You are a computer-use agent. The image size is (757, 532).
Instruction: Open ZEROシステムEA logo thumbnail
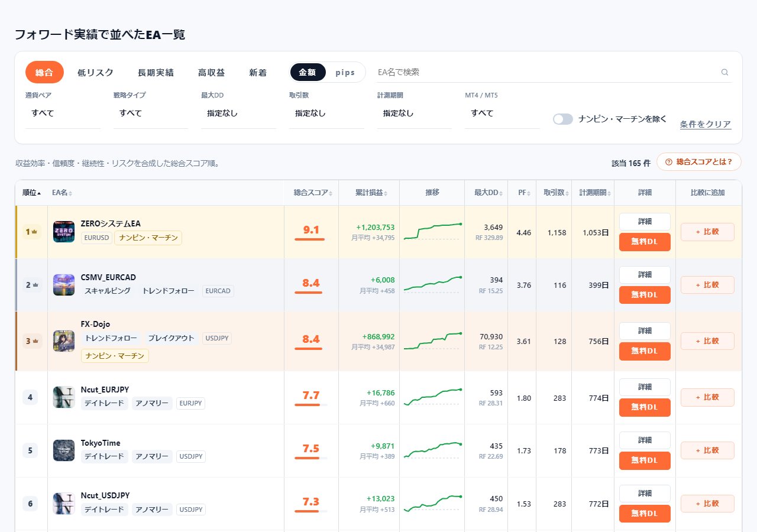64,232
